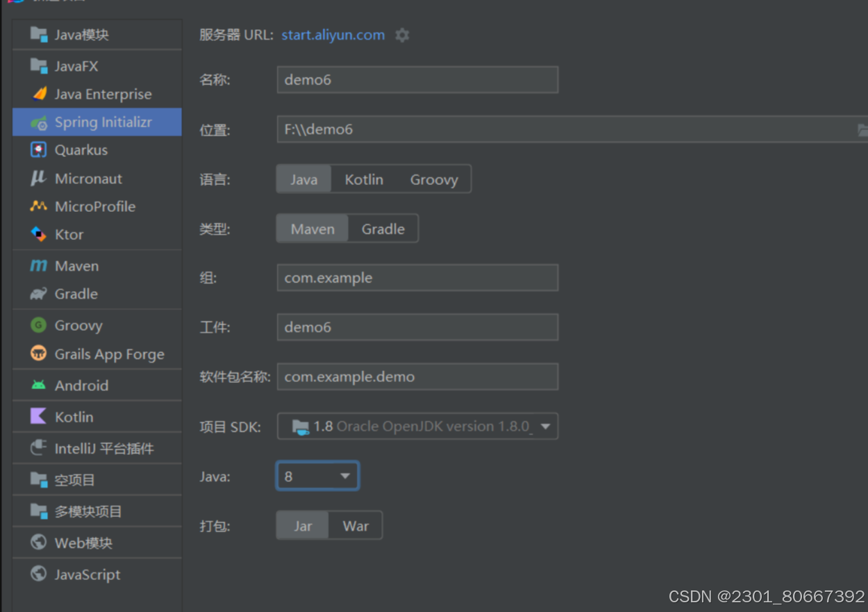Select Kotlin project category
868x612 pixels.
point(97,417)
